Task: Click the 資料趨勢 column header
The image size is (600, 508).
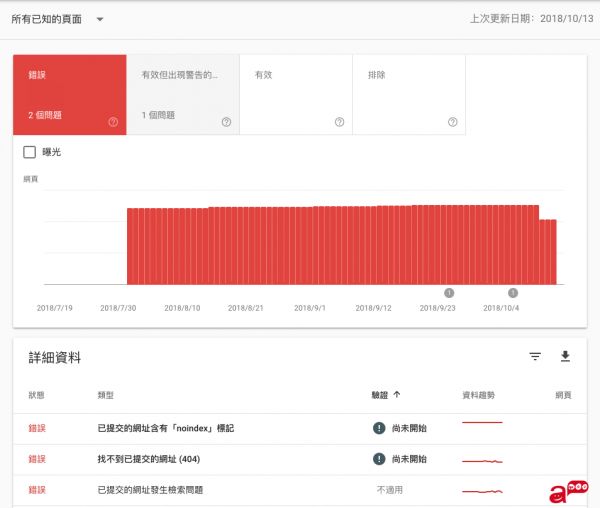Action: coord(478,395)
